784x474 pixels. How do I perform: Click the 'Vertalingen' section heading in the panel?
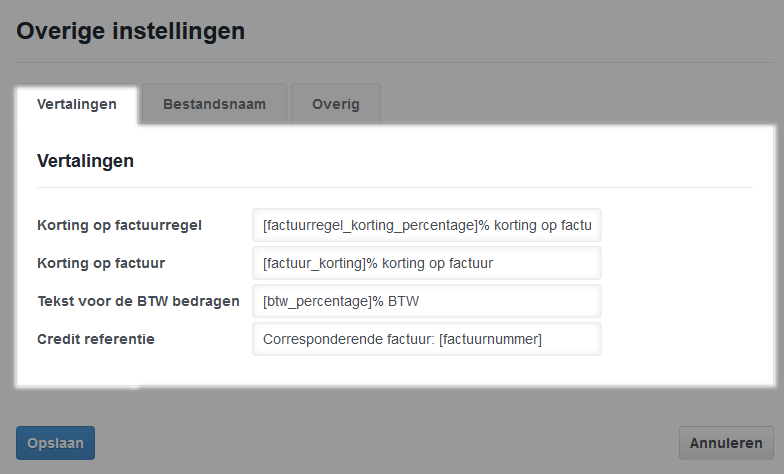pos(86,160)
